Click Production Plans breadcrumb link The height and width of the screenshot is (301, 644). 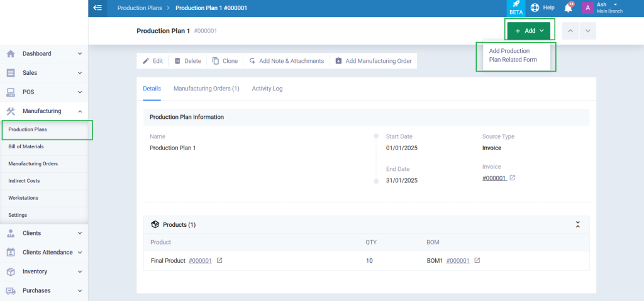[x=140, y=8]
